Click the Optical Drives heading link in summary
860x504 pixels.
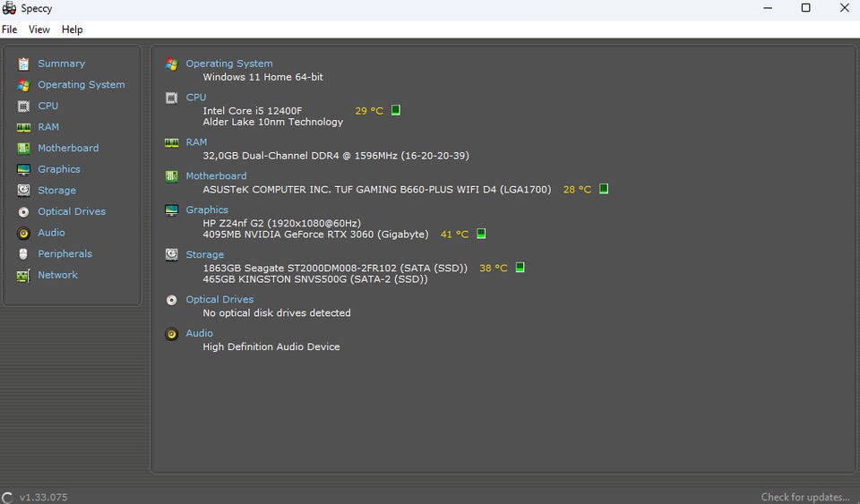pyautogui.click(x=219, y=300)
